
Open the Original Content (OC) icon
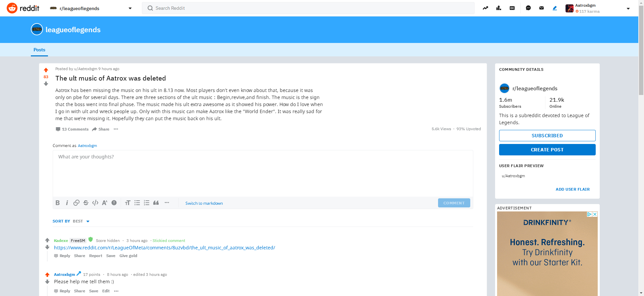click(512, 8)
